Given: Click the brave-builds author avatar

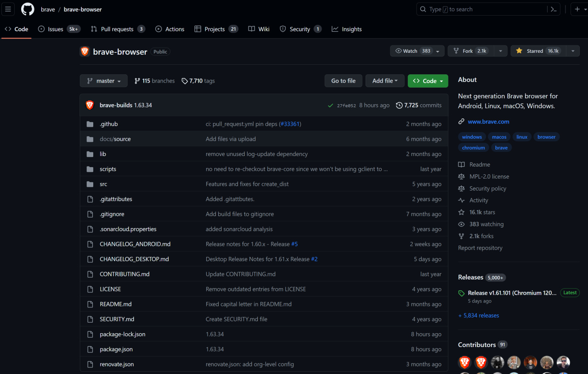Looking at the screenshot, I should [x=90, y=105].
